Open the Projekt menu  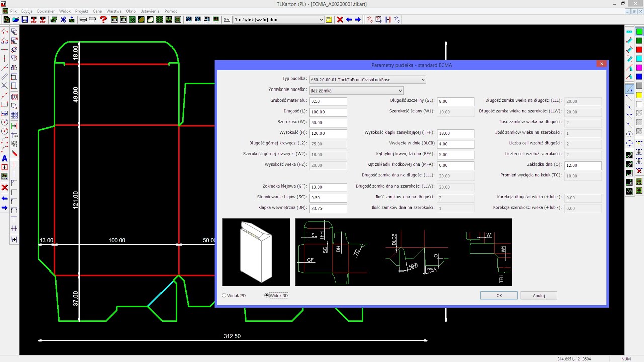[82, 11]
